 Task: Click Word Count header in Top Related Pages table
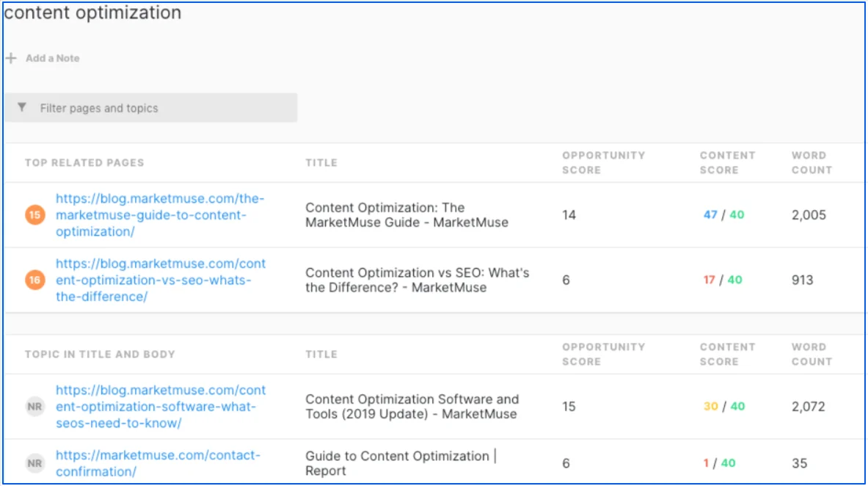[x=812, y=163]
